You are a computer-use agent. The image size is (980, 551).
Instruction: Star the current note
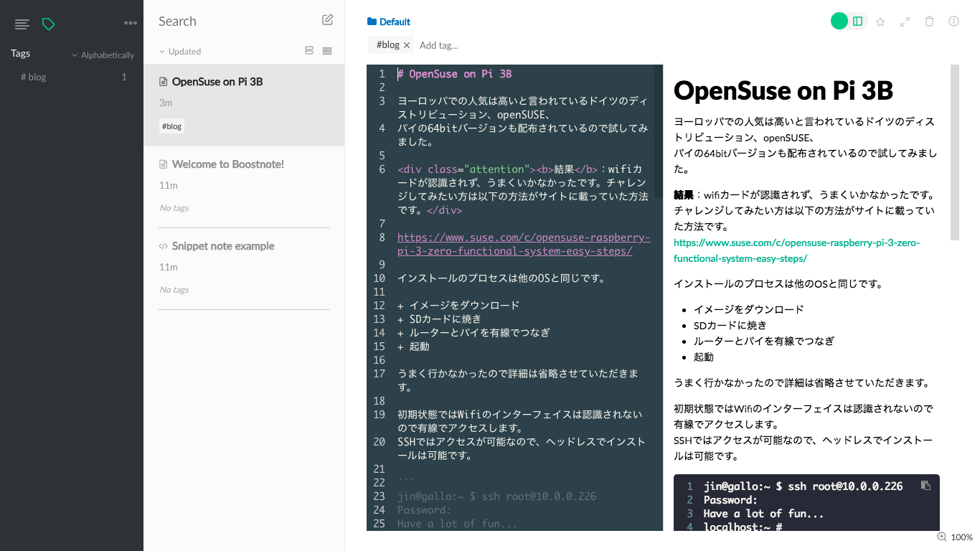coord(880,22)
